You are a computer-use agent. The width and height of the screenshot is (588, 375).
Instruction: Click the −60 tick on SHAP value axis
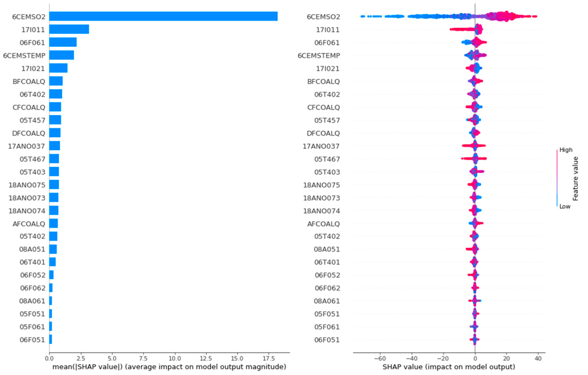380,358
